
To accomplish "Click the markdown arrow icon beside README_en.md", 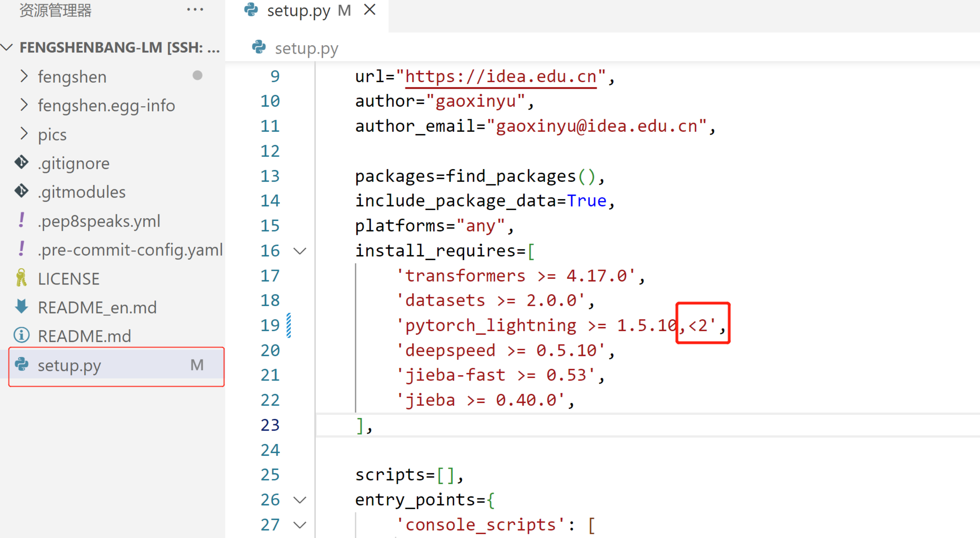I will click(x=21, y=307).
